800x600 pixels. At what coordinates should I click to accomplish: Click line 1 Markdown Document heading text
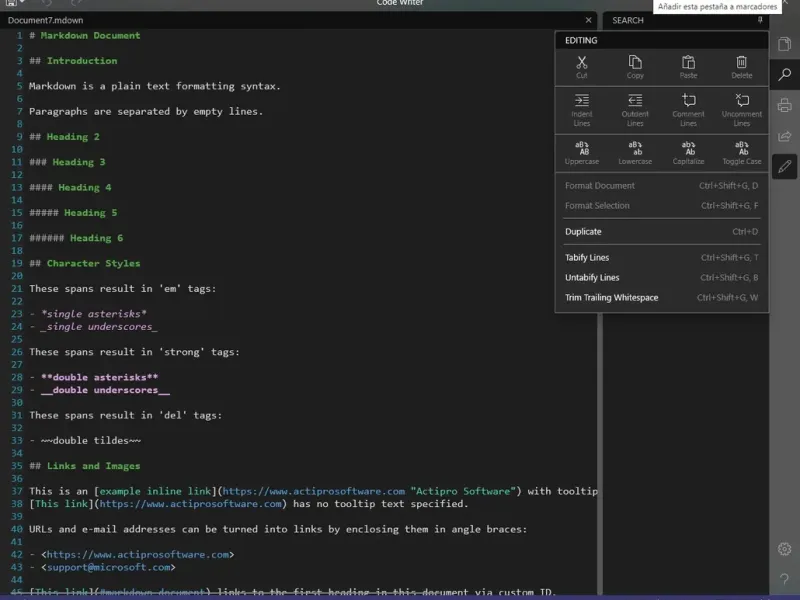pos(90,36)
